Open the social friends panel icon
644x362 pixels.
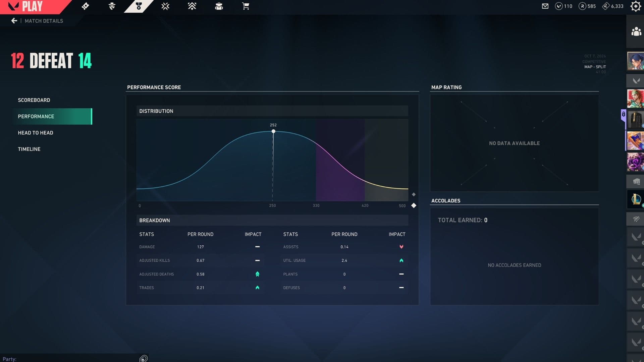[636, 32]
